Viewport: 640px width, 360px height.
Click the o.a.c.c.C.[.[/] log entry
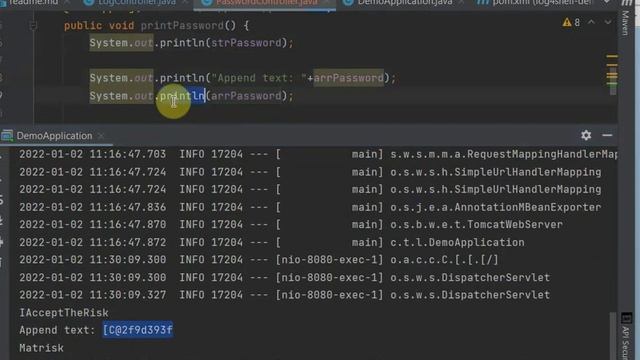tap(444, 260)
